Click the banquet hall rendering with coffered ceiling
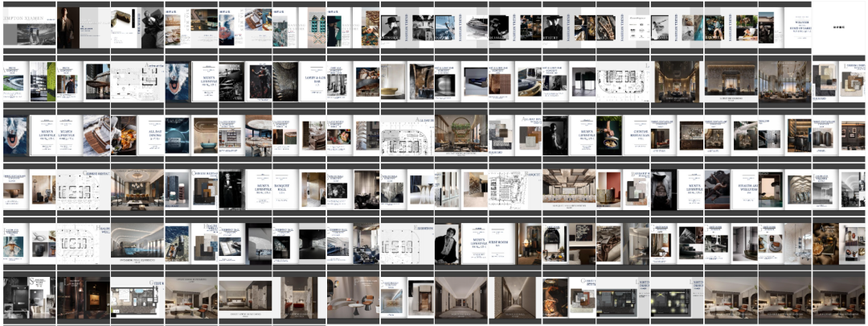 point(569,188)
